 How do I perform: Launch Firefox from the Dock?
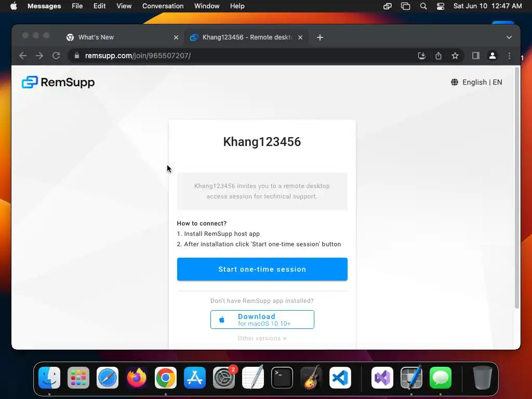pyautogui.click(x=137, y=378)
